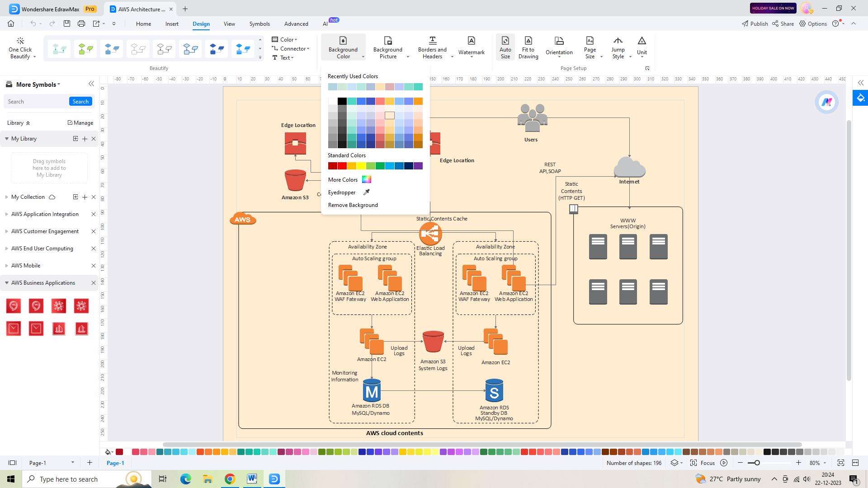This screenshot has height=488, width=868.
Task: Toggle Focus mode
Action: [703, 463]
